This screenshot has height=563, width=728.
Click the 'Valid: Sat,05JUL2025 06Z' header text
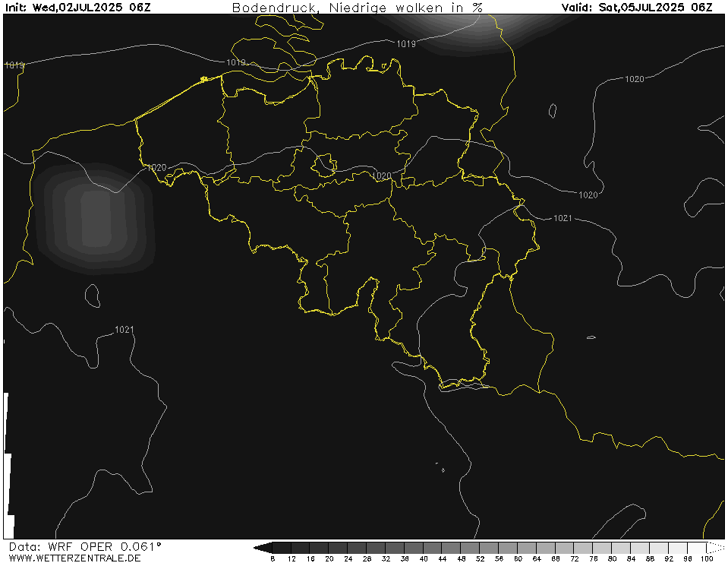pyautogui.click(x=637, y=7)
